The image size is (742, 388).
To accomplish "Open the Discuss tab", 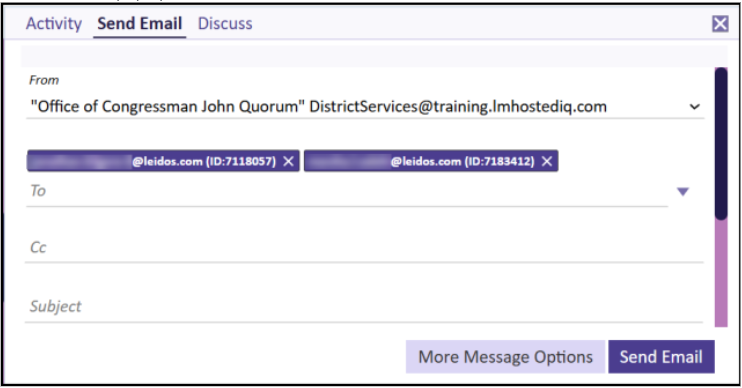I will pyautogui.click(x=225, y=23).
